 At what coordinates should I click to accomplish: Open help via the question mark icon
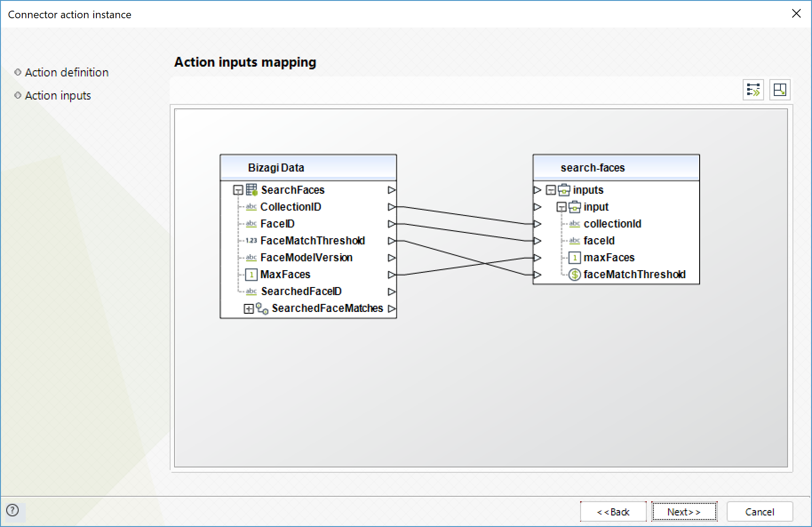pos(13,510)
